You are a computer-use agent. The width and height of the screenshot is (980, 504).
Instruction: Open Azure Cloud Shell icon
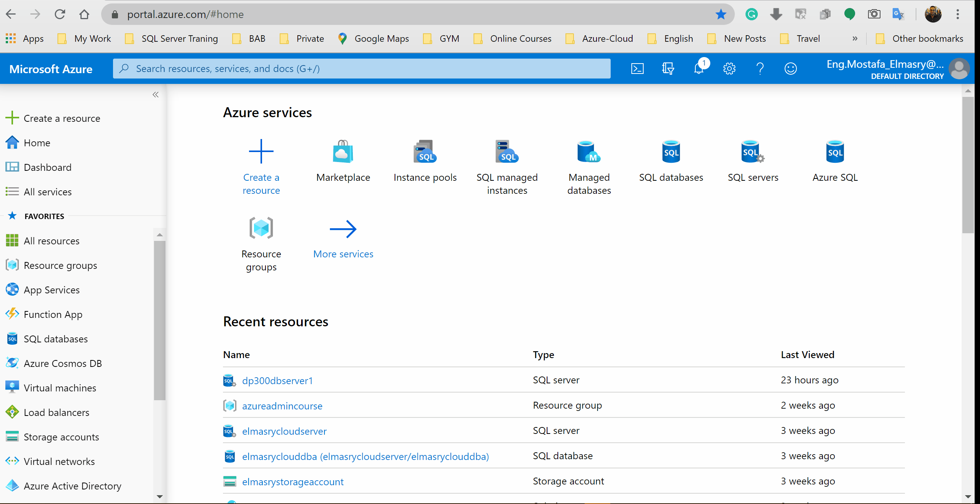(x=637, y=69)
